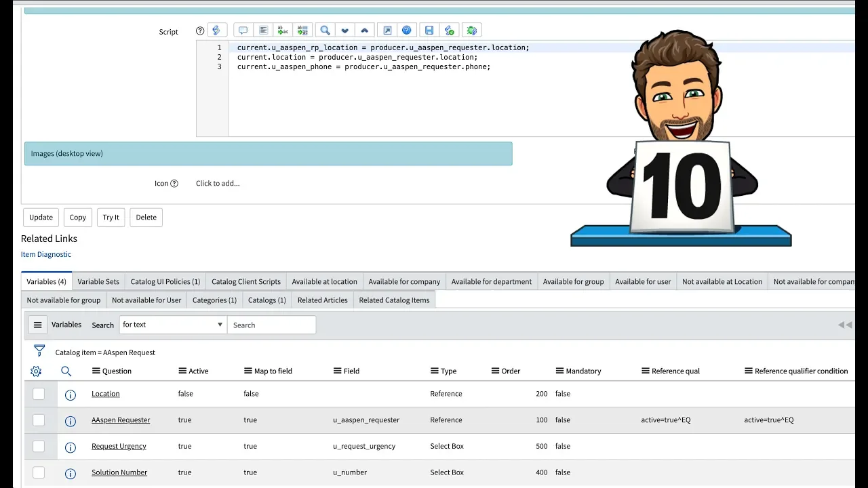Tick the Solution Number row checkbox

pos(39,472)
